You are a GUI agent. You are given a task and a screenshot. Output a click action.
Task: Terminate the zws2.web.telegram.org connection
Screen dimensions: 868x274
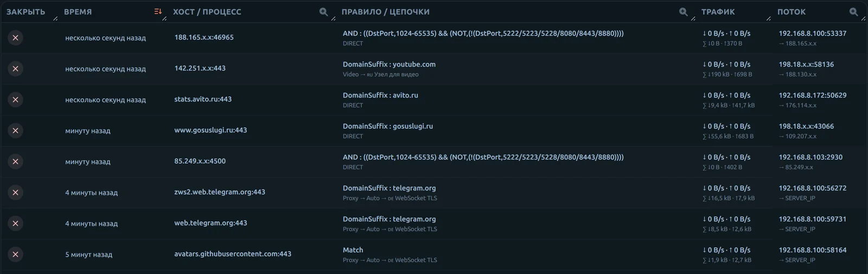pyautogui.click(x=15, y=193)
